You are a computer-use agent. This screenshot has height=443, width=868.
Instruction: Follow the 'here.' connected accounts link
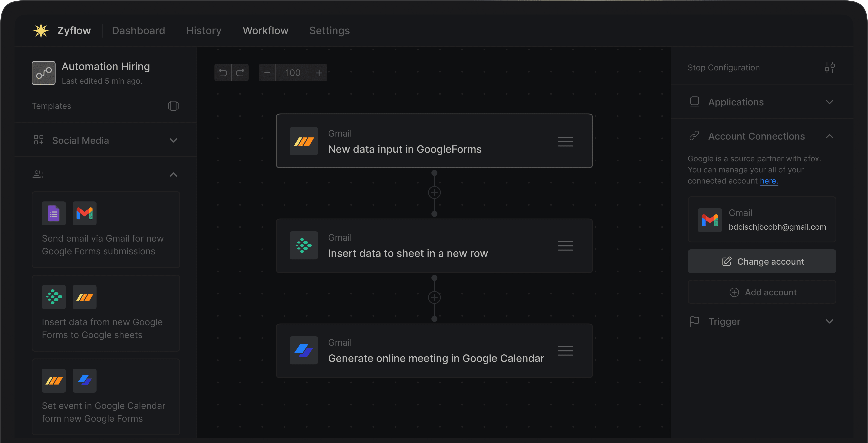(769, 181)
